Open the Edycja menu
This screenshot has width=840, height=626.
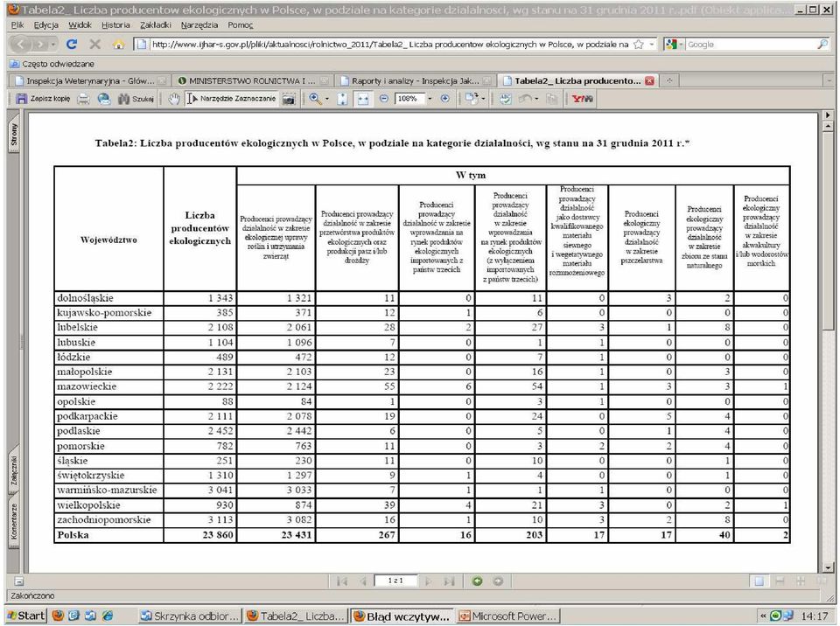[x=46, y=24]
